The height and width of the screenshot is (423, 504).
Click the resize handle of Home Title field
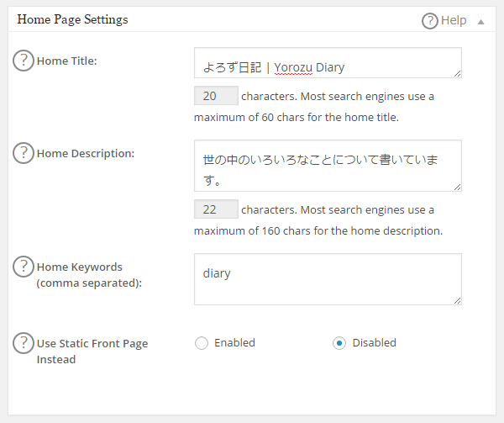pyautogui.click(x=457, y=74)
